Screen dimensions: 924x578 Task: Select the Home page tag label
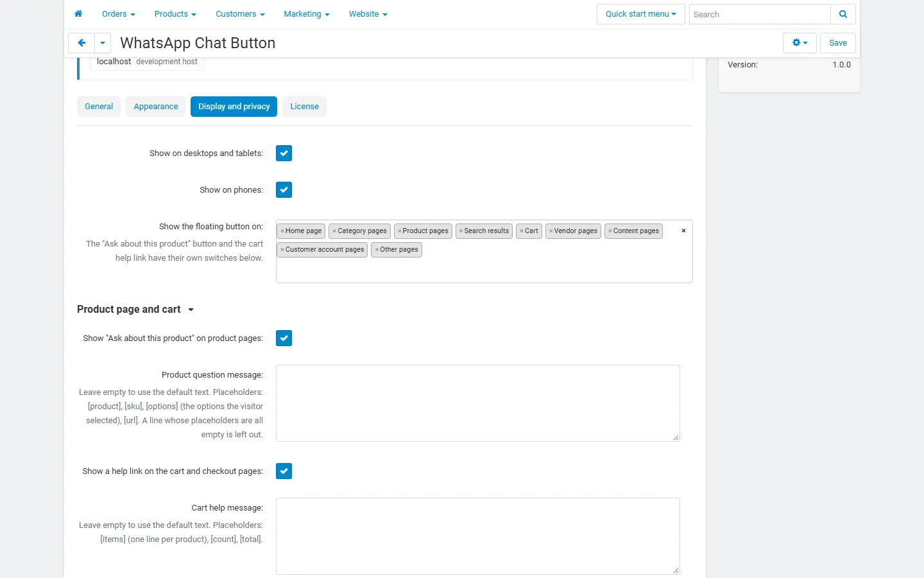pos(304,231)
